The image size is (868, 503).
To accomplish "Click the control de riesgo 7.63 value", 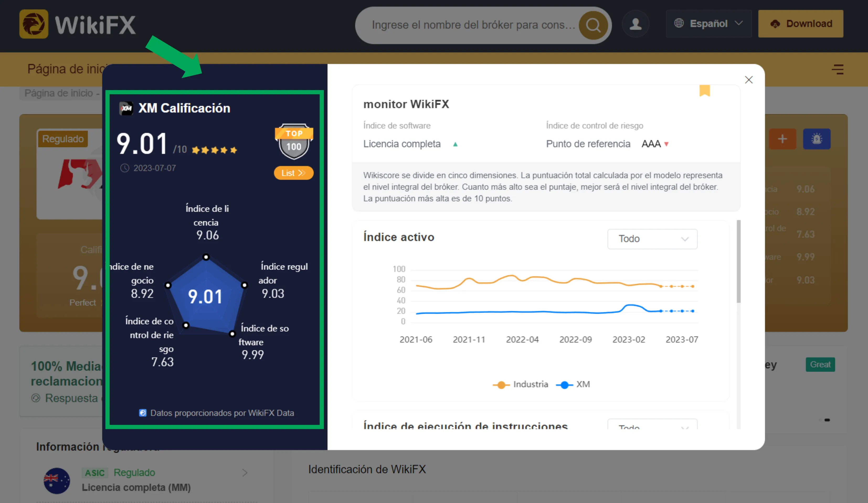I will coord(162,362).
